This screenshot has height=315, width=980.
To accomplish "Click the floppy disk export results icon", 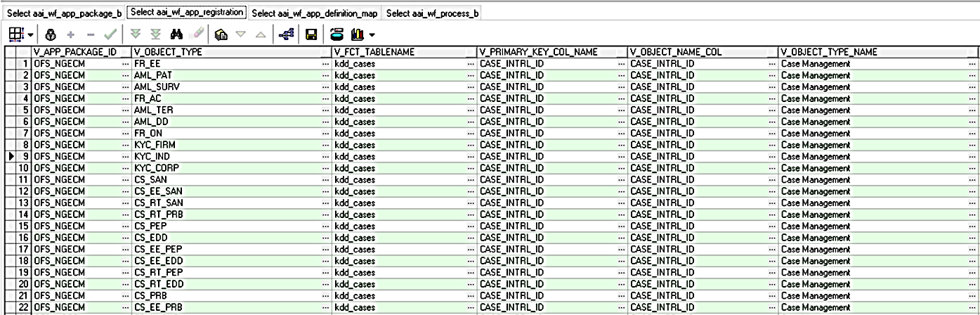I will tap(311, 34).
